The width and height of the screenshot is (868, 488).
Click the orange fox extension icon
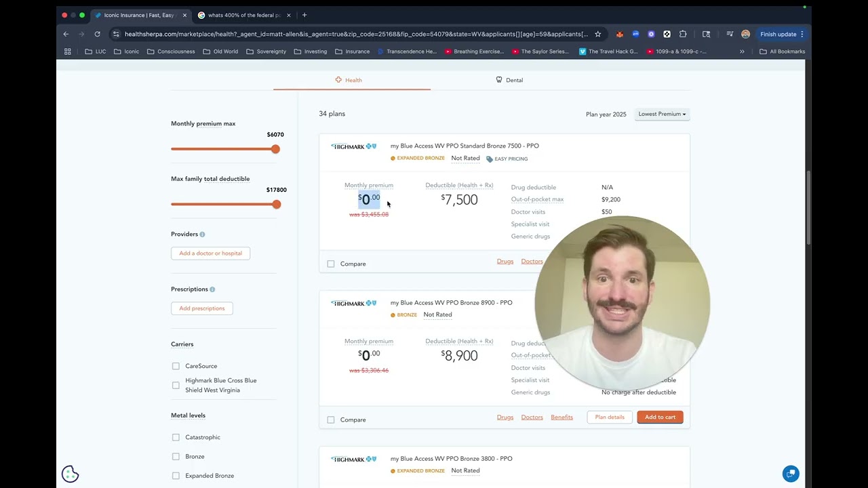click(620, 34)
